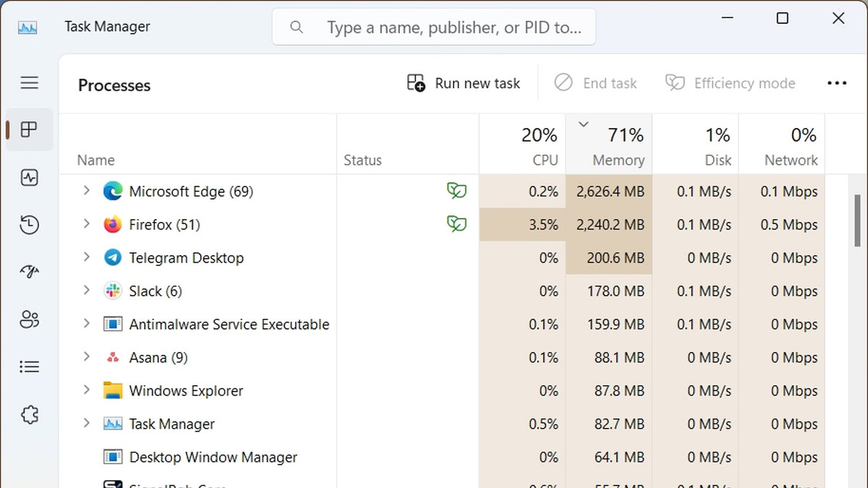Select the Processes page in sidebar
The image size is (868, 488).
[29, 130]
